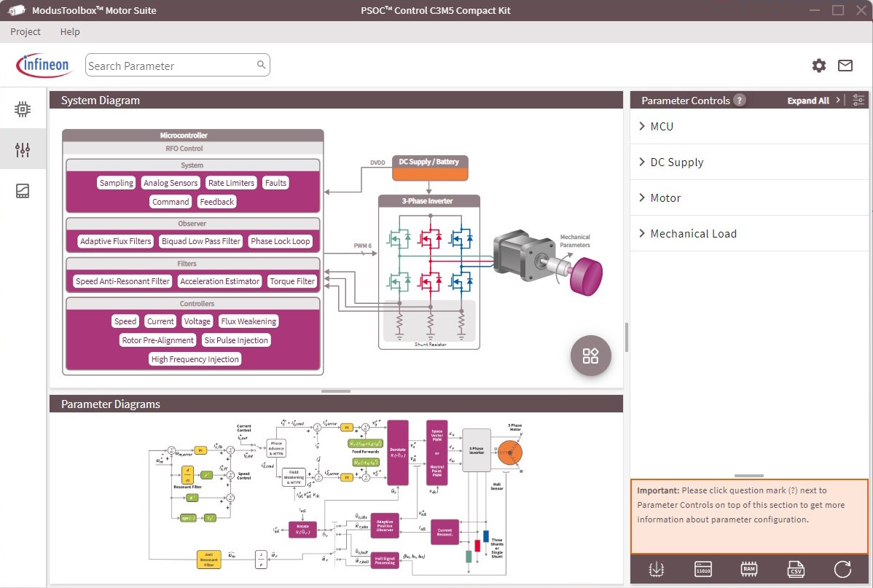The height and width of the screenshot is (588, 873).
Task: Click the circular refresh arrow icon
Action: (x=842, y=569)
